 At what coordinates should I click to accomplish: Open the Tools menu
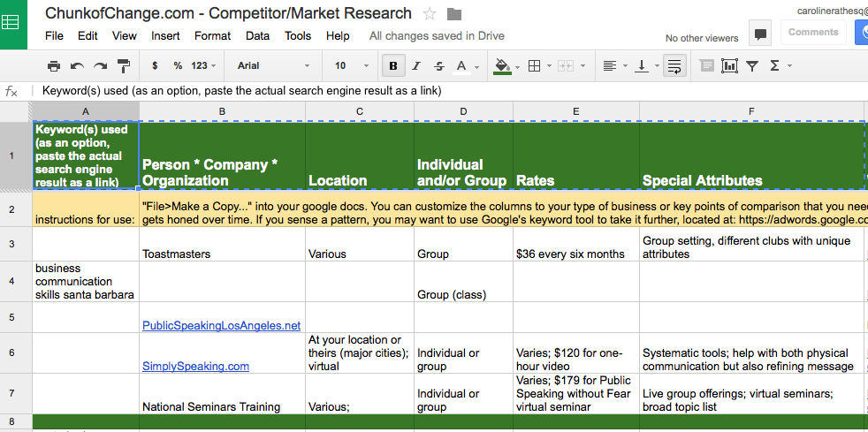[298, 36]
